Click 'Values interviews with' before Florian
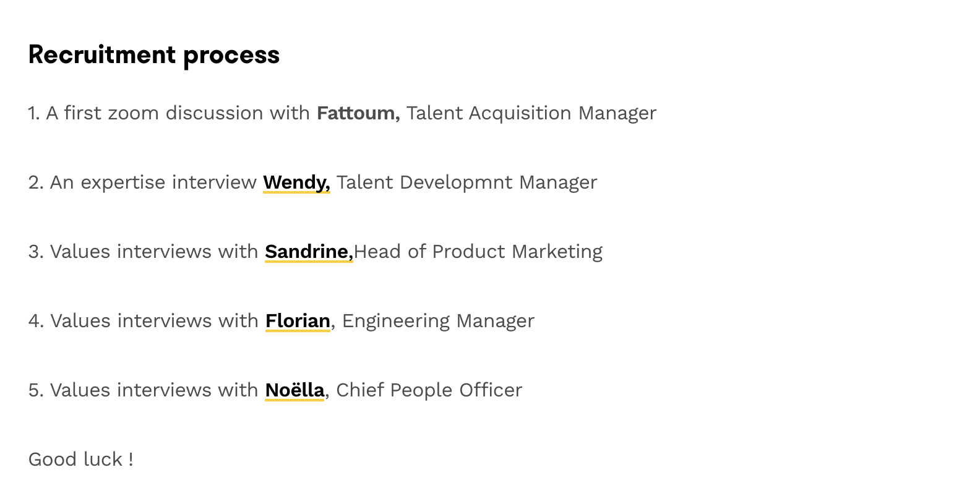Viewport: 980px width, 496px height. point(154,321)
